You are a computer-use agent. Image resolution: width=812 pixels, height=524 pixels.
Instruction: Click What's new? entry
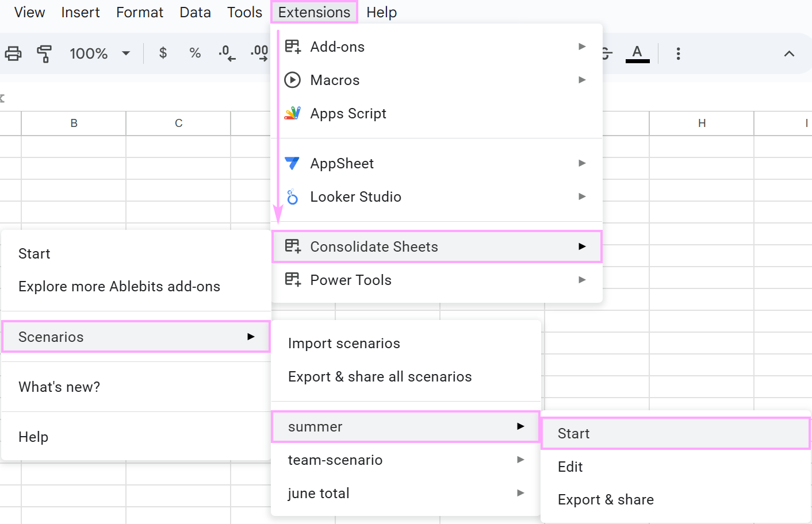(x=136, y=387)
